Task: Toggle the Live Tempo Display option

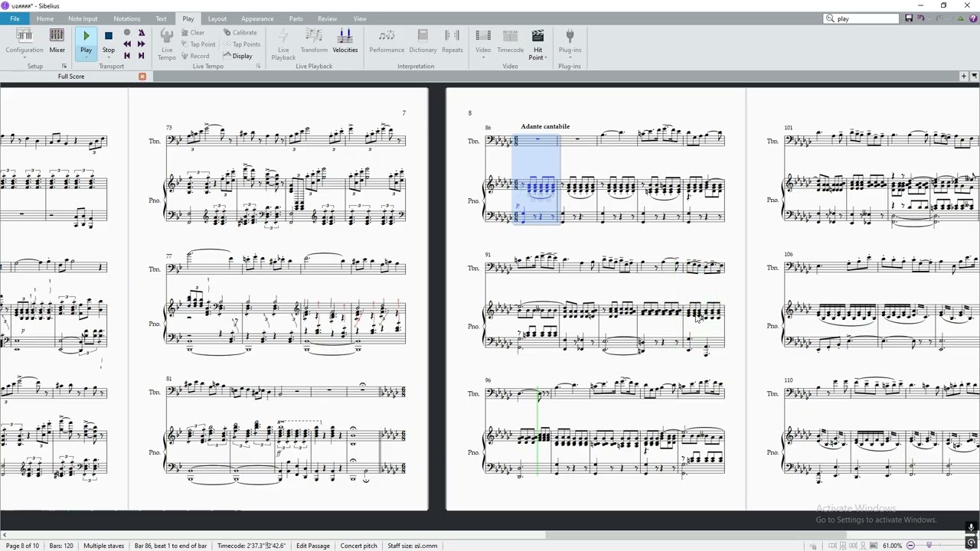Action: pyautogui.click(x=238, y=56)
